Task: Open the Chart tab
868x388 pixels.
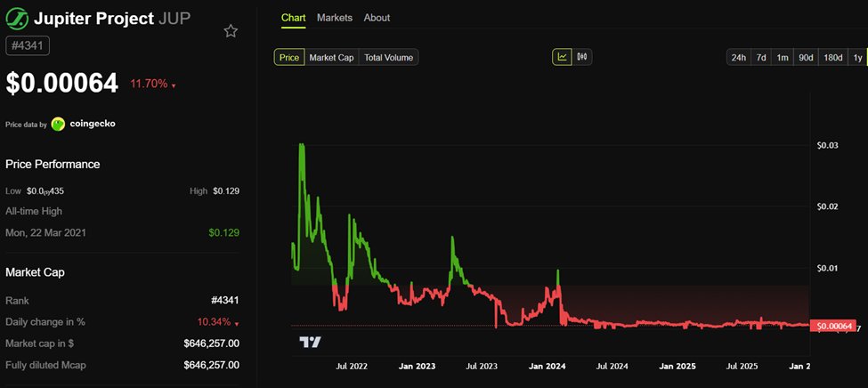Action: pyautogui.click(x=294, y=18)
